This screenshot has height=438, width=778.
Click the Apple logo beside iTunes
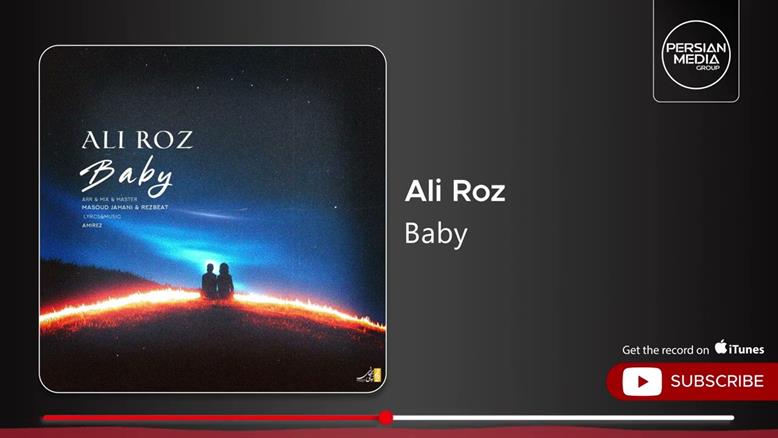pos(721,347)
